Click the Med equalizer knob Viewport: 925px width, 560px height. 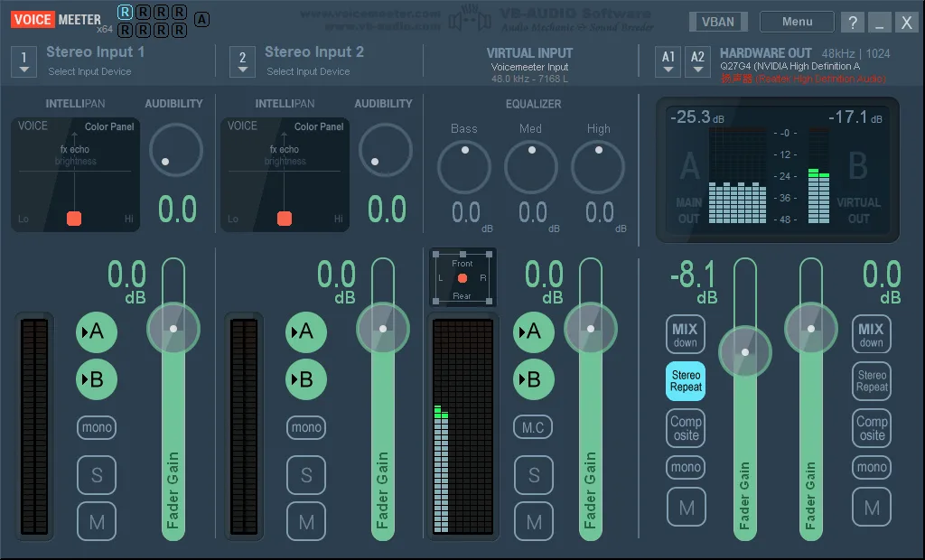coord(531,167)
